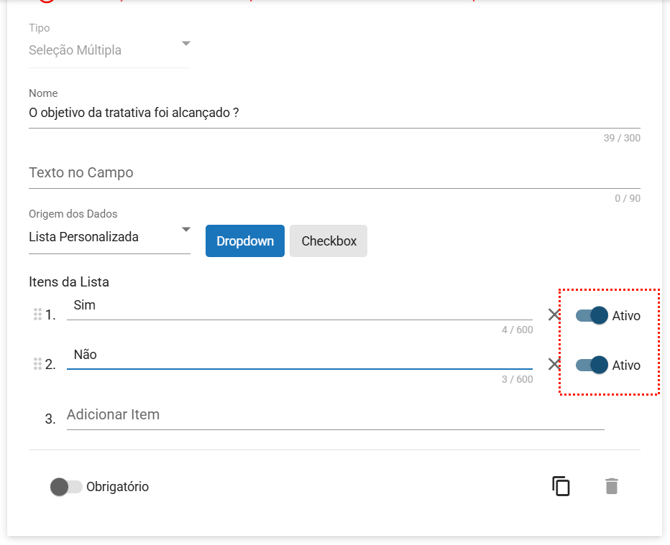Click the drag handle beside item 1
The width and height of the screenshot is (670, 545).
(x=38, y=315)
